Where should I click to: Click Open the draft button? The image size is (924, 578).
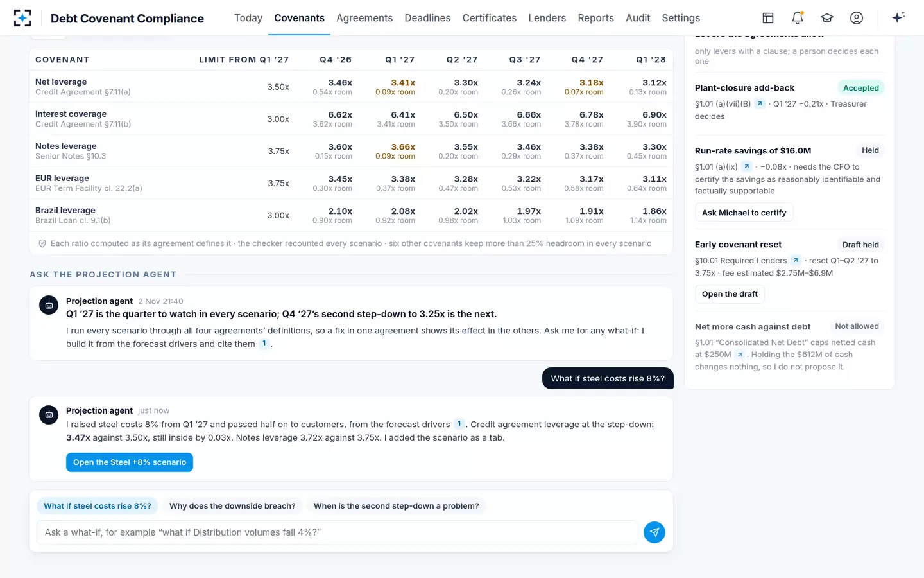[x=730, y=294]
